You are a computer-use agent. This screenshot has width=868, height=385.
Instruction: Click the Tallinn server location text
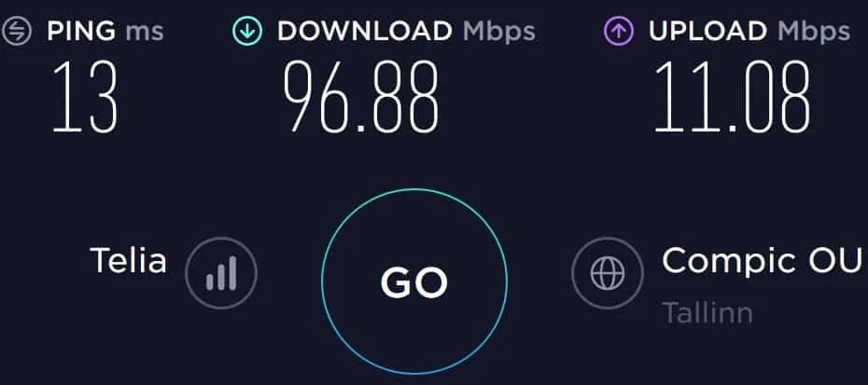(x=707, y=312)
